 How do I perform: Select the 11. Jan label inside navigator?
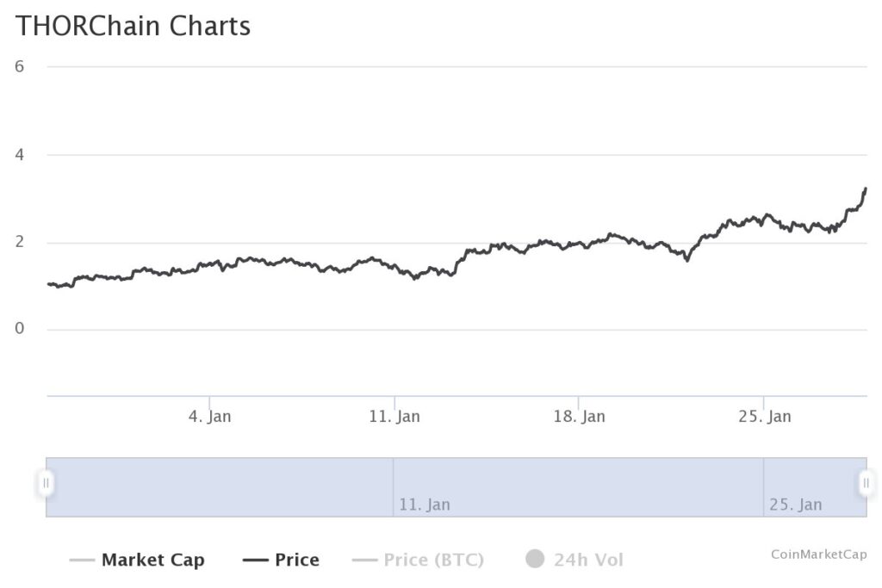click(425, 504)
